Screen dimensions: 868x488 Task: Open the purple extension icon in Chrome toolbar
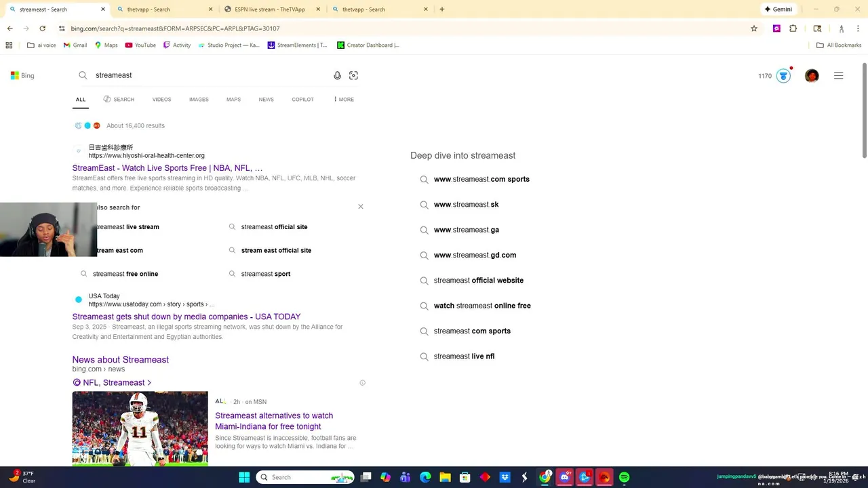[776, 28]
